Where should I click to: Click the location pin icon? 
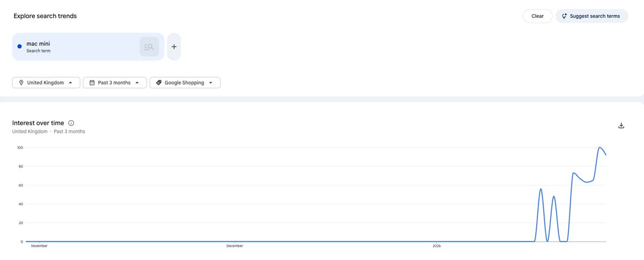point(21,83)
